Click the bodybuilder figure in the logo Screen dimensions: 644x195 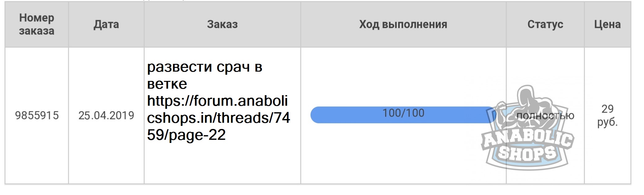tap(527, 109)
